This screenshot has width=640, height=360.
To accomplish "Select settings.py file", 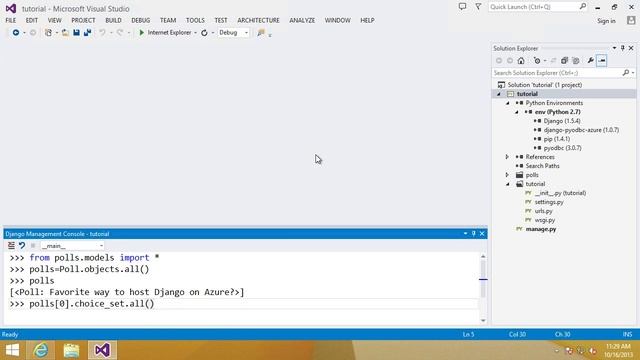I will click(549, 202).
